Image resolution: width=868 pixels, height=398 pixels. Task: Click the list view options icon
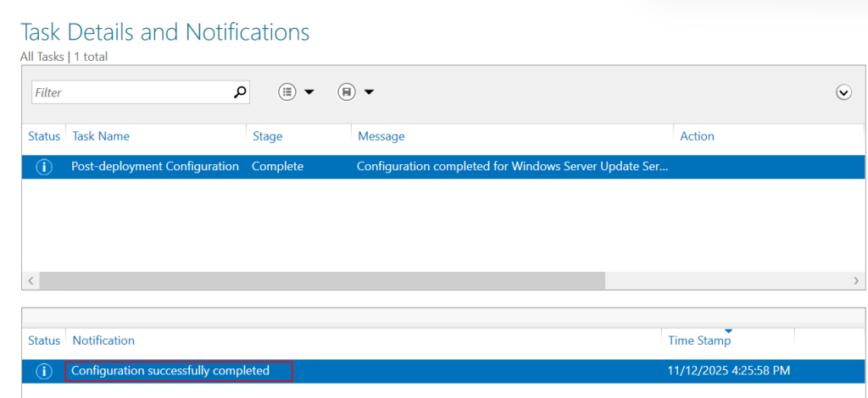(288, 92)
